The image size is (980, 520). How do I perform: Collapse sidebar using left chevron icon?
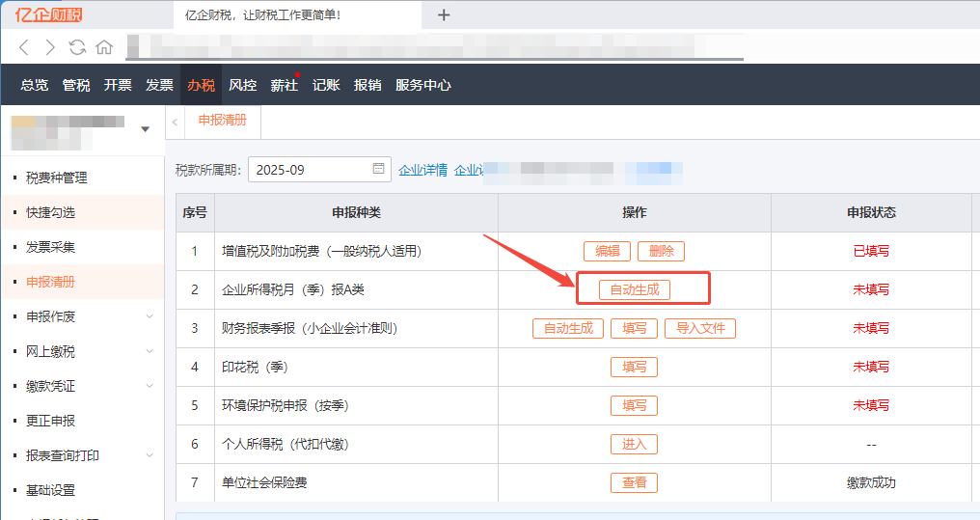pos(175,121)
